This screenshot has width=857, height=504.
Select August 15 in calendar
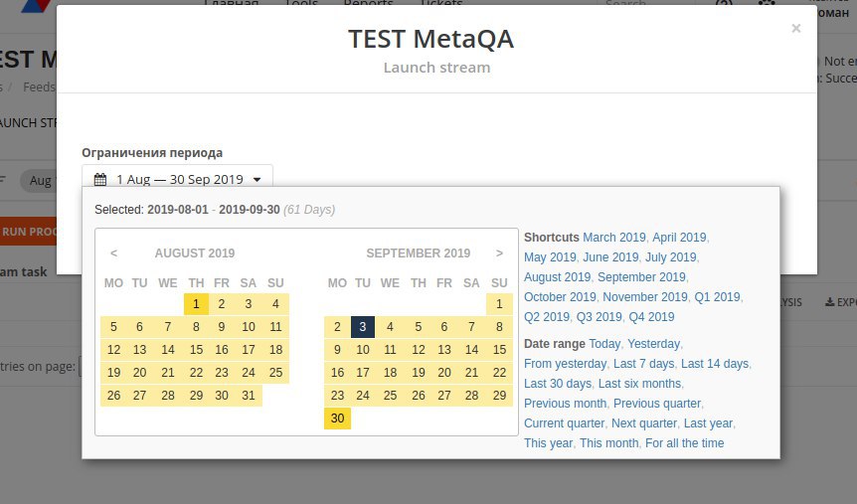point(196,350)
